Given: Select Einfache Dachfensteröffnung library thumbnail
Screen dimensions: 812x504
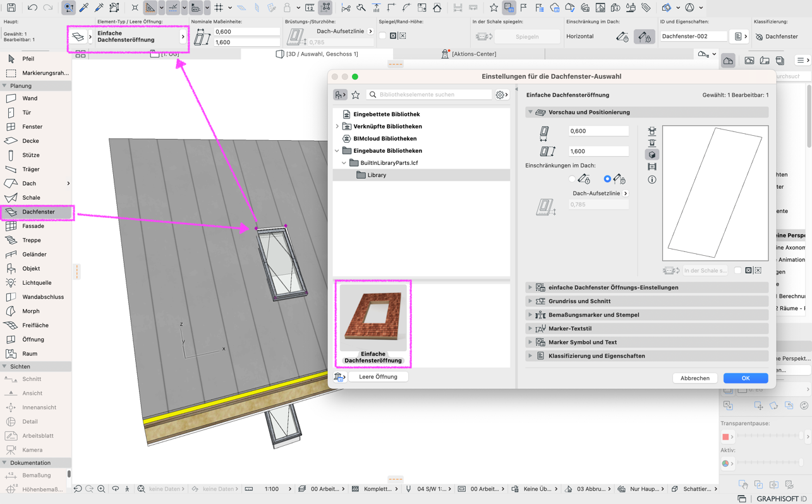Looking at the screenshot, I should 373,324.
